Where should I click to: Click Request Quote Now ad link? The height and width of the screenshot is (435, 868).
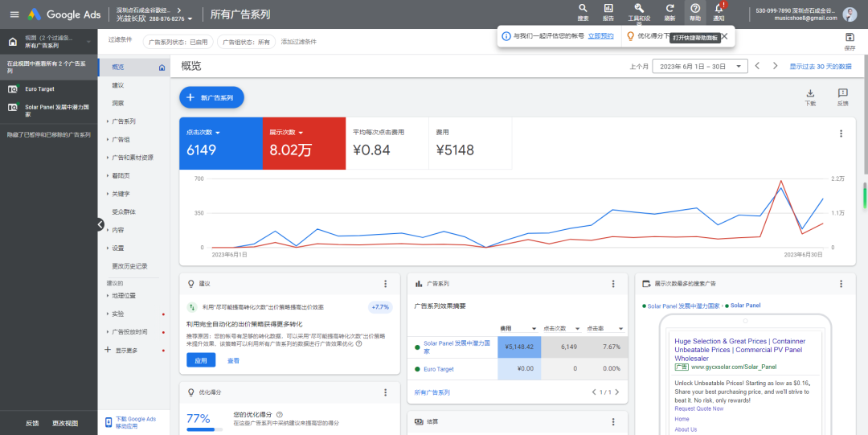point(698,409)
